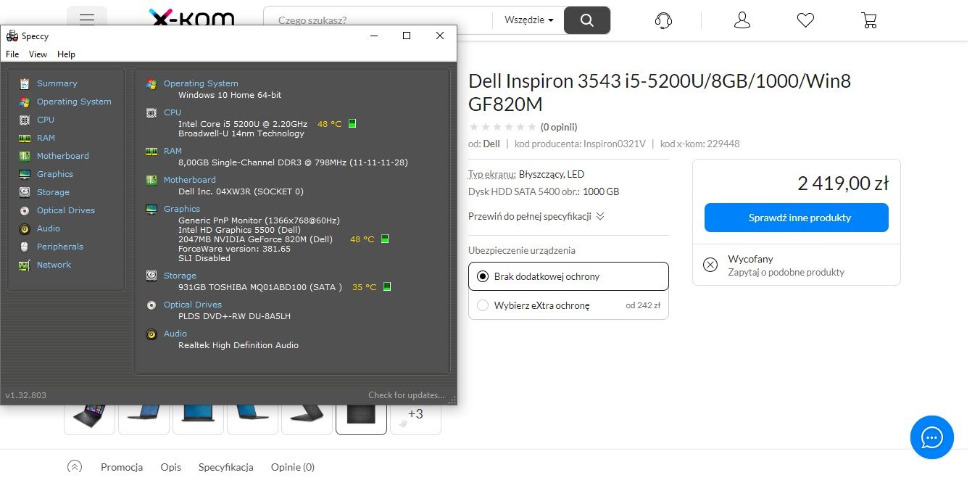Select Operating System Windows-flag icon in sidebar
Screen dimensions: 980x483
[25, 102]
